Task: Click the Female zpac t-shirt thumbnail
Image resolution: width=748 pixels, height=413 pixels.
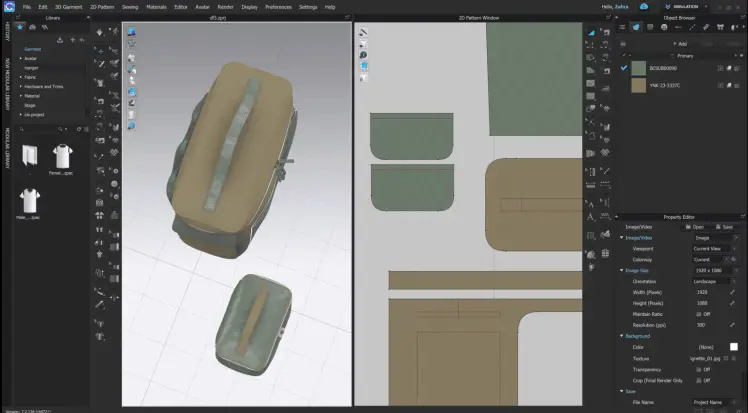Action: point(62,155)
